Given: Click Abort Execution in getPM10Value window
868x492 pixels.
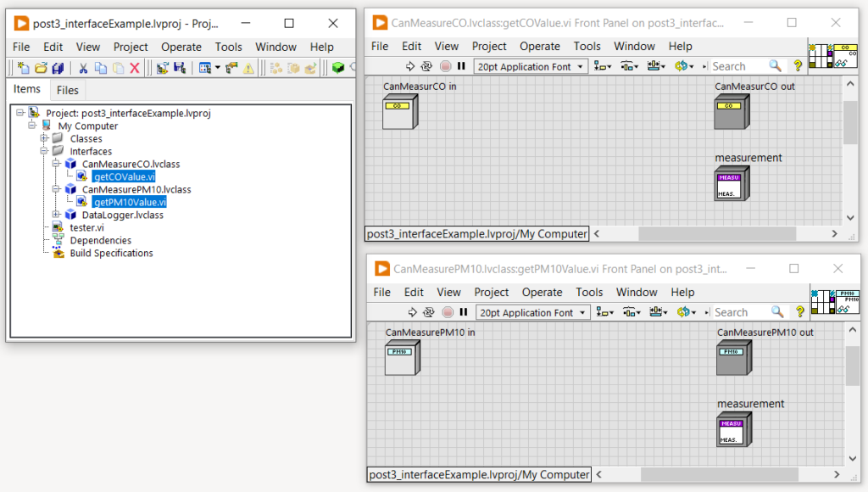Looking at the screenshot, I should click(x=448, y=312).
